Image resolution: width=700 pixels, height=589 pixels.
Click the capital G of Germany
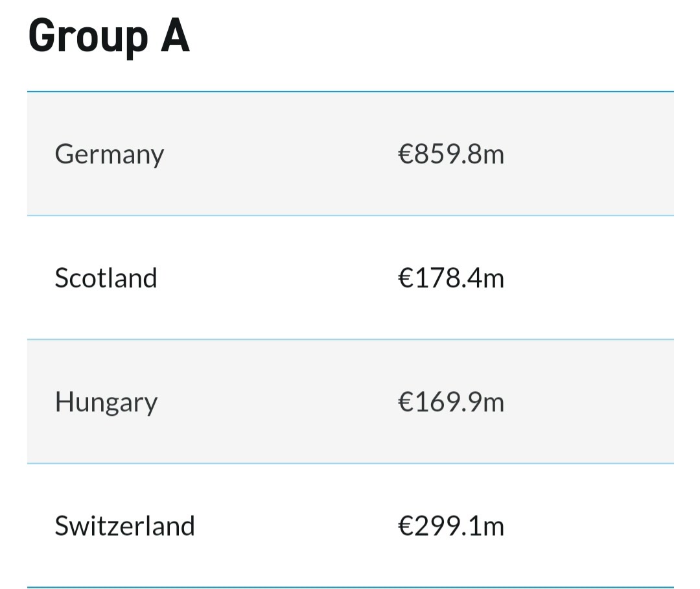click(64, 154)
